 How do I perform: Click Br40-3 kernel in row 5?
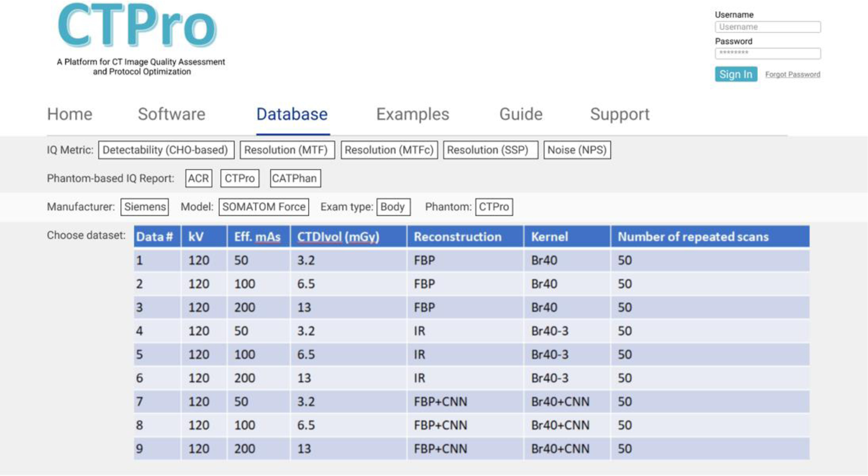pyautogui.click(x=550, y=354)
